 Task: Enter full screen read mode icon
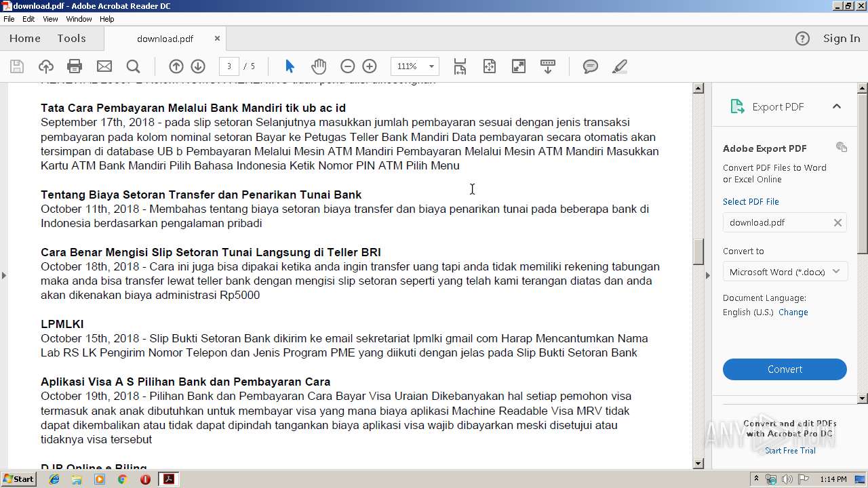[519, 66]
